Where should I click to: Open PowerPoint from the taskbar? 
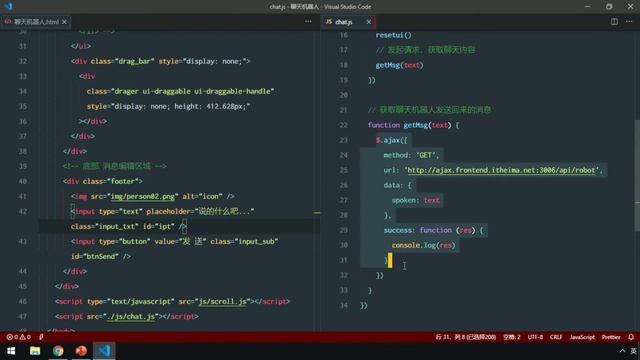pyautogui.click(x=81, y=351)
